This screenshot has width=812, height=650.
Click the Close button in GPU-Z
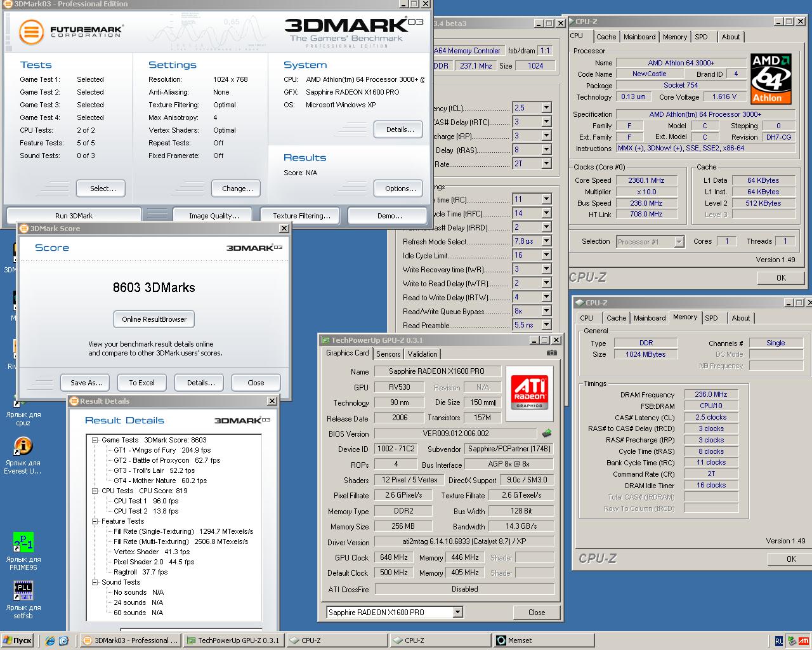click(x=537, y=613)
